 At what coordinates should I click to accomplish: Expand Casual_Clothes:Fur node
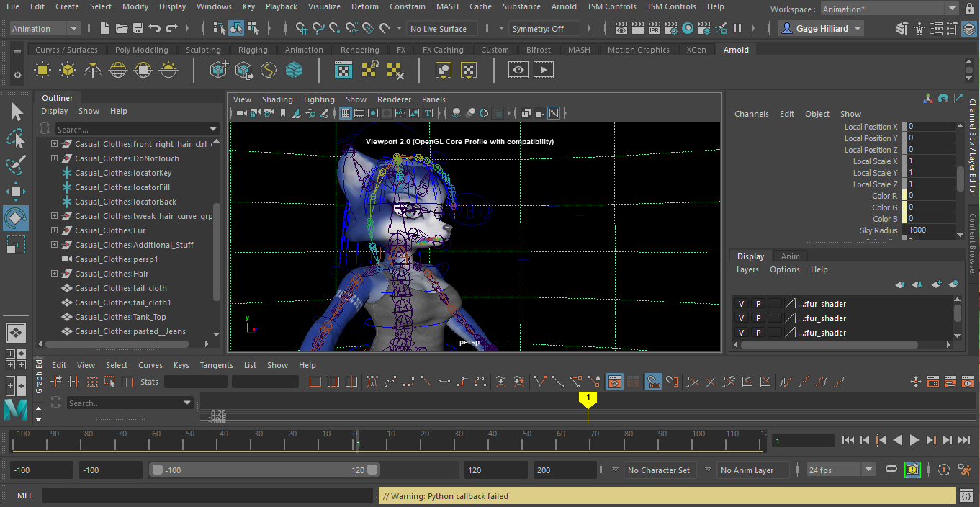54,230
